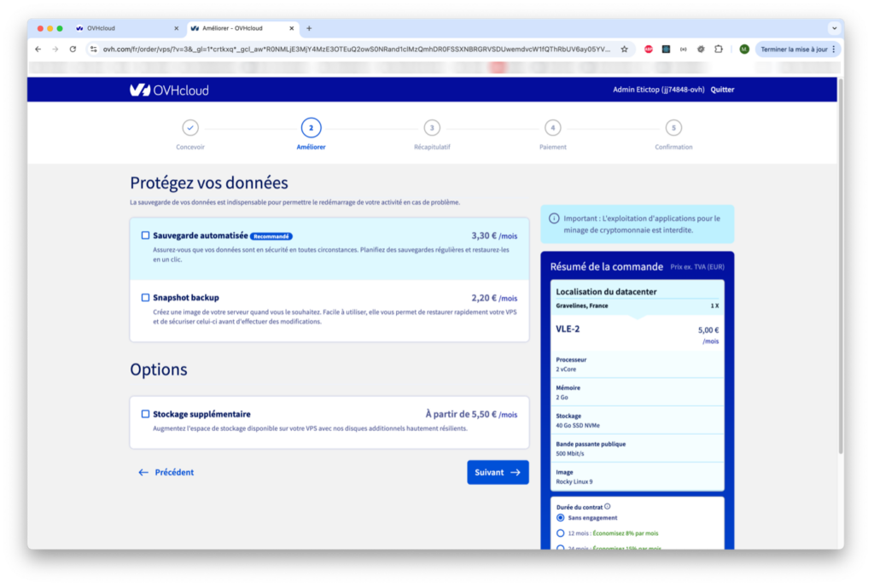
Task: Click the 2 Go memory value
Action: [562, 398]
